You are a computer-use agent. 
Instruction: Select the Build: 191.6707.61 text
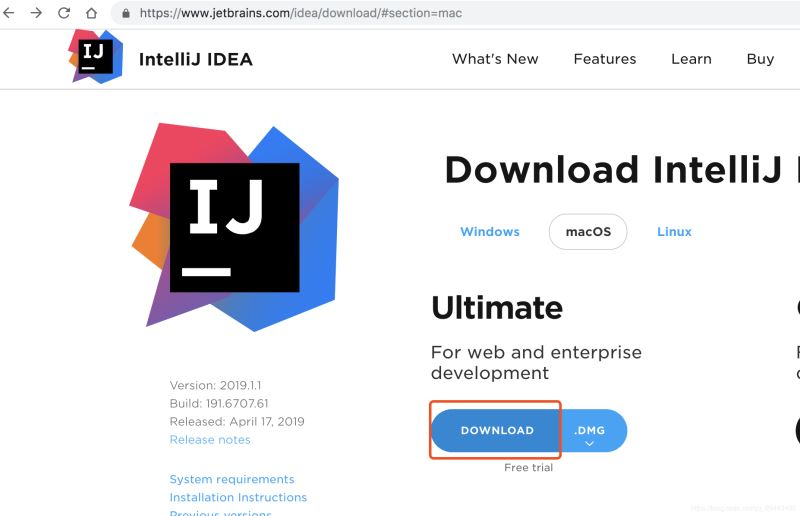[x=218, y=404]
